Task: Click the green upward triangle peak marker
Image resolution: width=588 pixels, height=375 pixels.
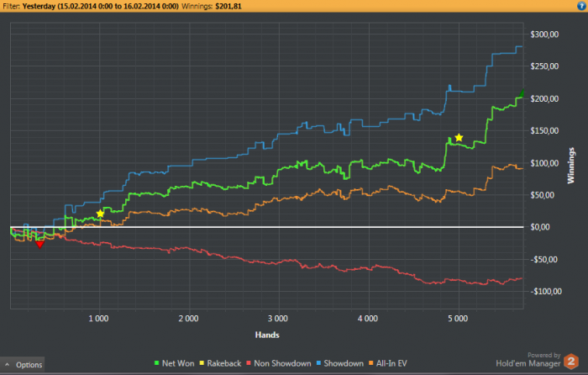Action: tap(522, 93)
